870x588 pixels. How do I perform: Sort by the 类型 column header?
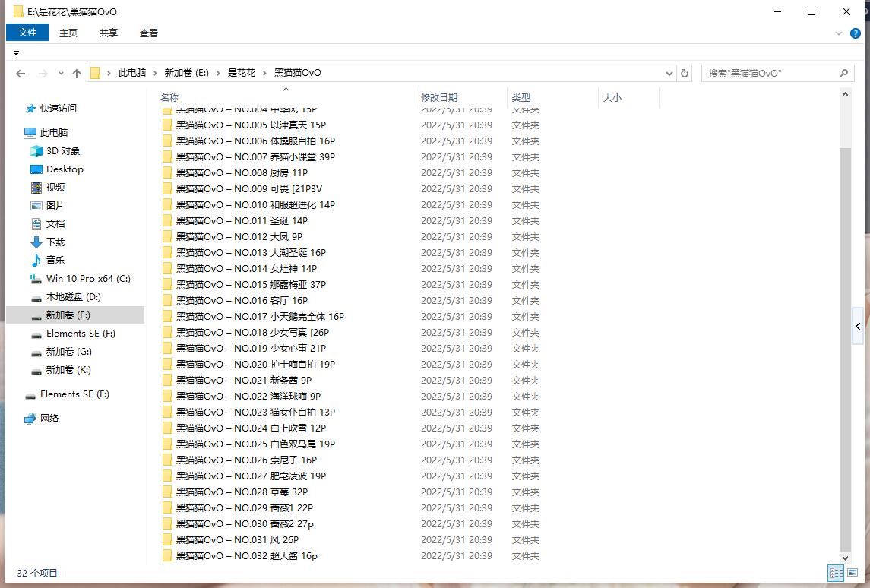[520, 98]
